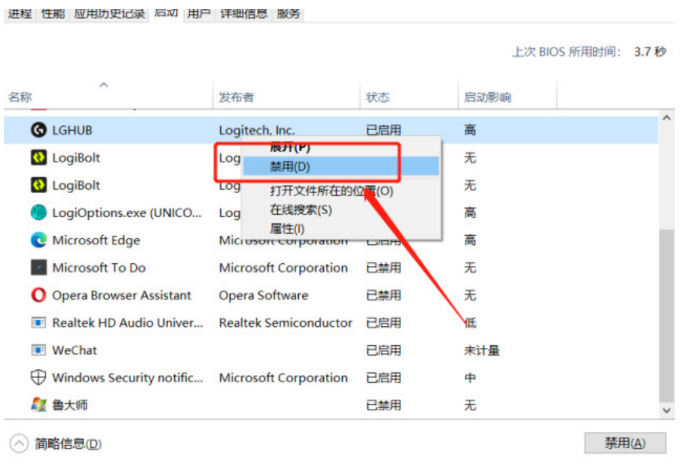Click the 鲁大师 icon
This screenshot has height=465, width=681.
tap(39, 405)
